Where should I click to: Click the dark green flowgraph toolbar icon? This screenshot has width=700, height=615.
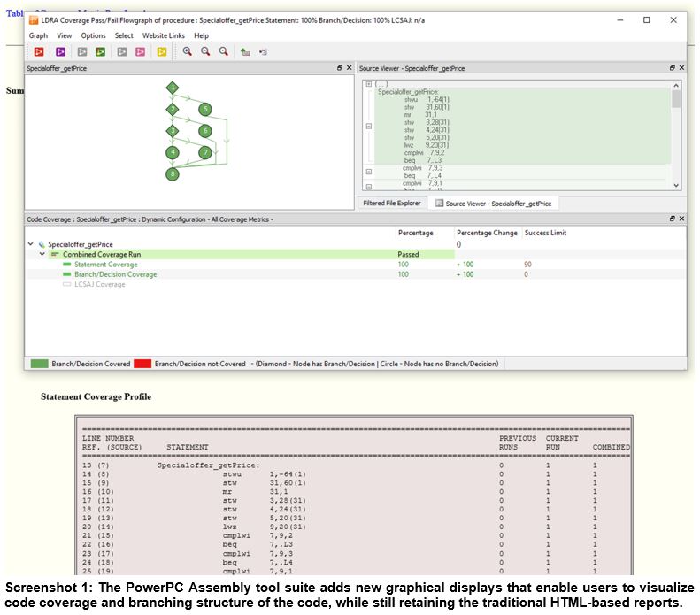(101, 52)
